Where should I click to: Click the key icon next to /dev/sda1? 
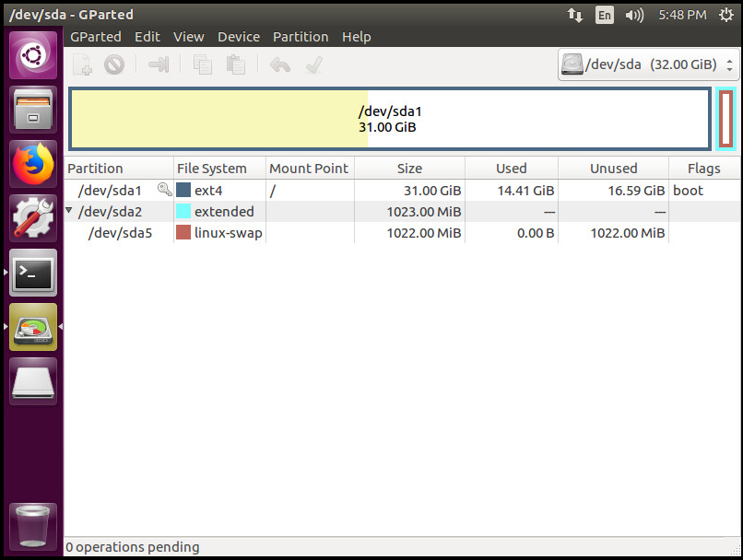[x=164, y=190]
